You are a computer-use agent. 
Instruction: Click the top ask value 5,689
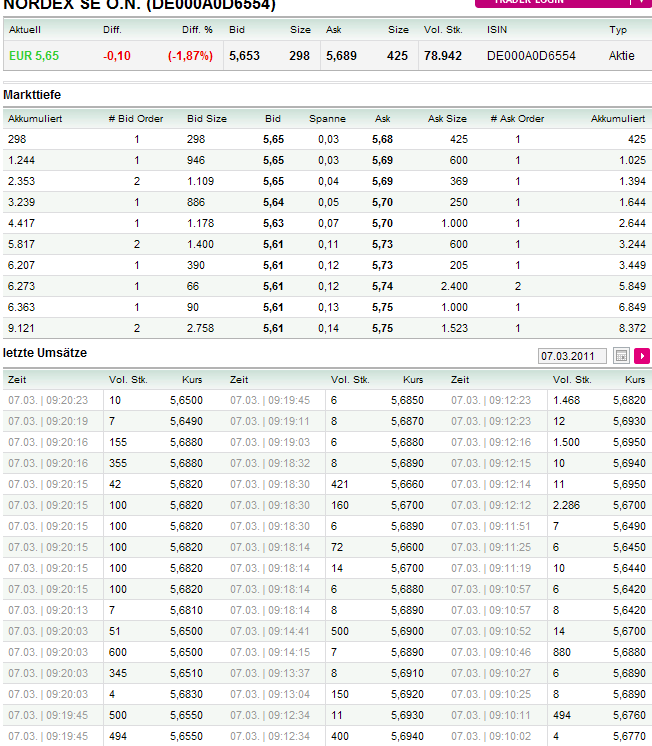click(x=341, y=56)
